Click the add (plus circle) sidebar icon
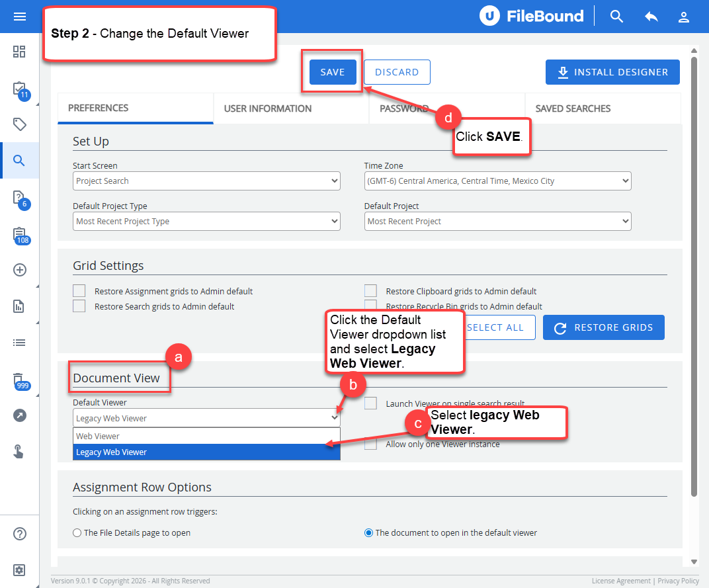 tap(19, 270)
